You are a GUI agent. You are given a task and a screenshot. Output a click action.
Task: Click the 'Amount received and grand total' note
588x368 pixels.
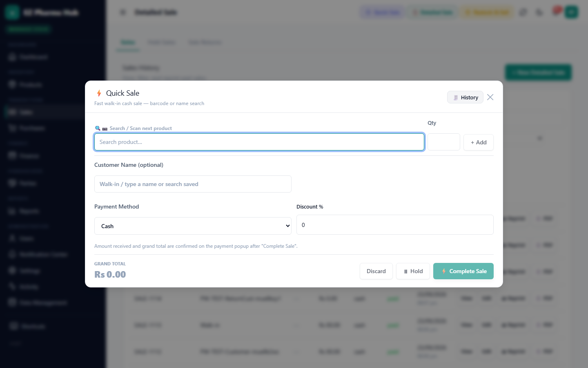tap(196, 246)
